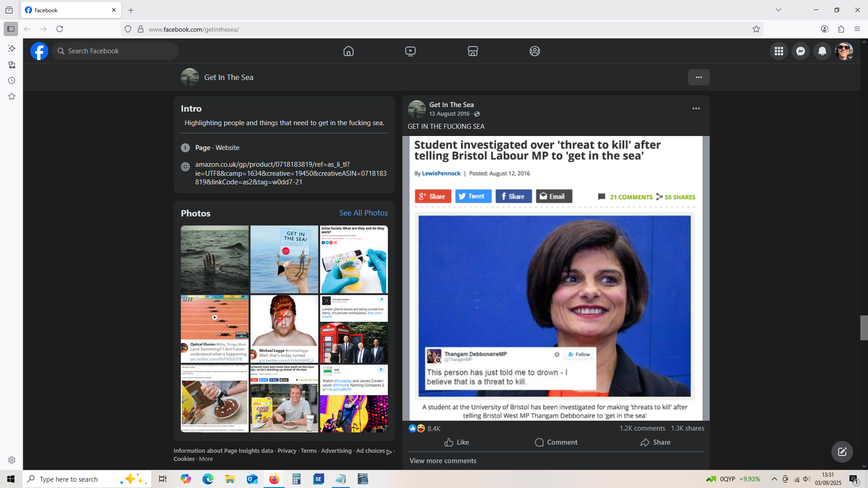Open the Facebook apps grid menu
The width and height of the screenshot is (868, 488).
click(x=779, y=51)
